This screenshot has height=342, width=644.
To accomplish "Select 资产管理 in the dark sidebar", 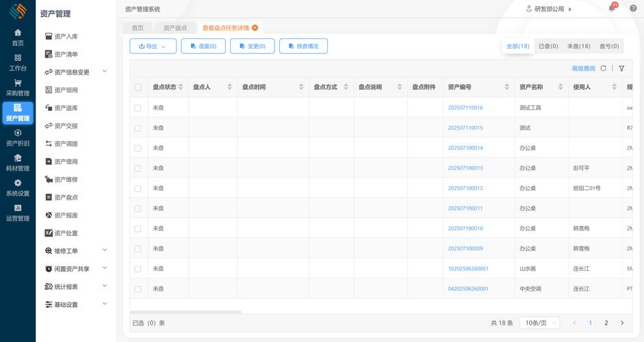I will point(18,113).
